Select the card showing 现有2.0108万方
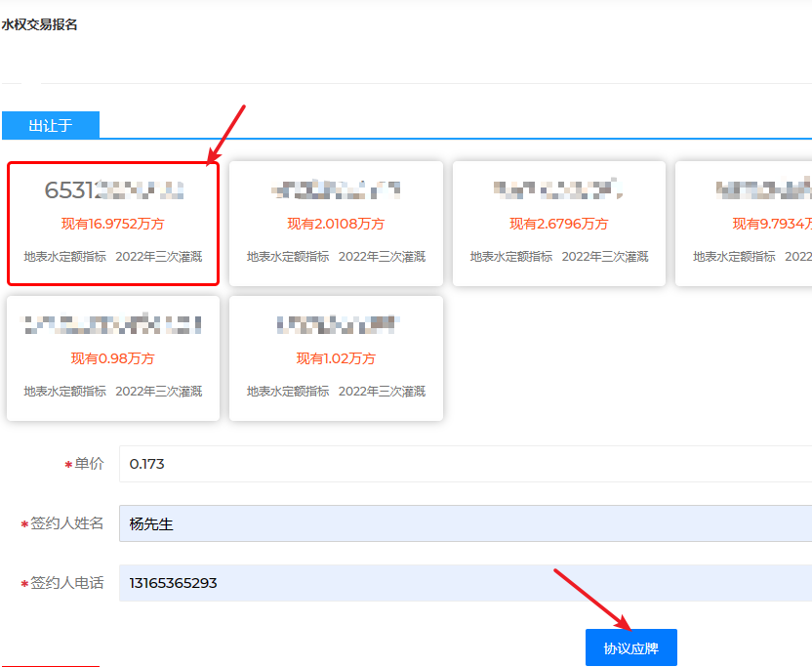The height and width of the screenshot is (667, 812). tap(336, 224)
